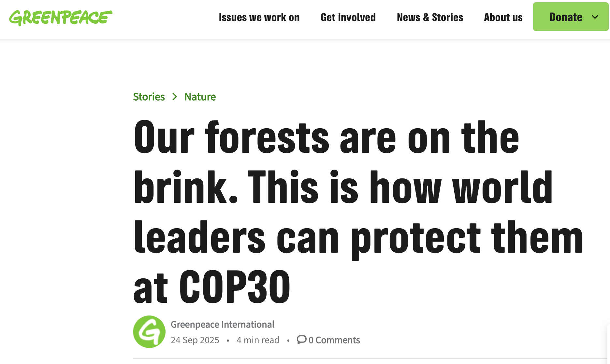610x364 pixels.
Task: Select the breadcrumb arrow between Stories and Nature
Action: tap(175, 97)
